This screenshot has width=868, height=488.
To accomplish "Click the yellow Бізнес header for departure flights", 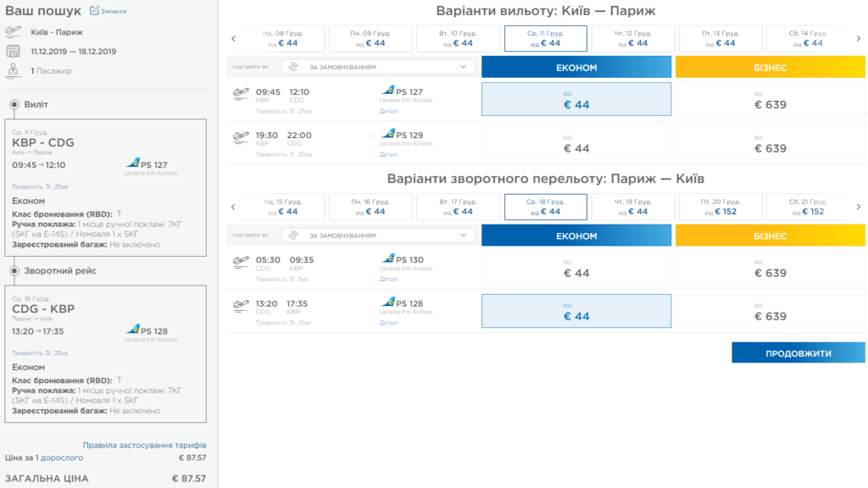I will 770,68.
